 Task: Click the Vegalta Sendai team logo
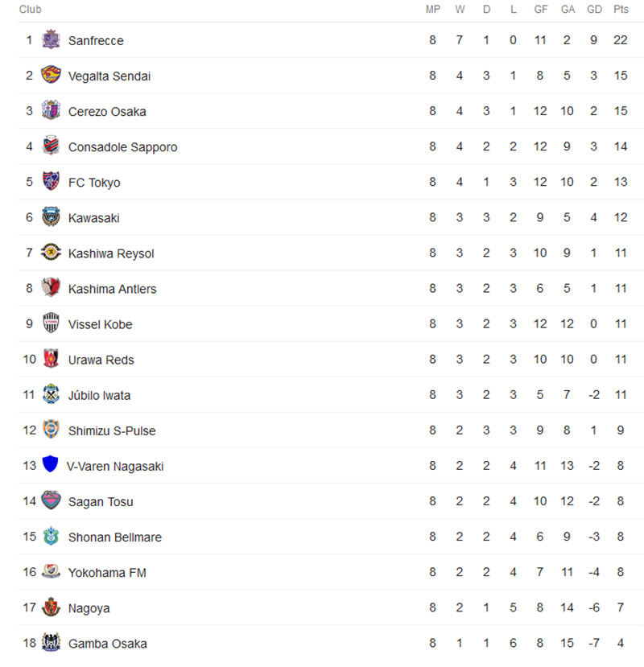51,75
